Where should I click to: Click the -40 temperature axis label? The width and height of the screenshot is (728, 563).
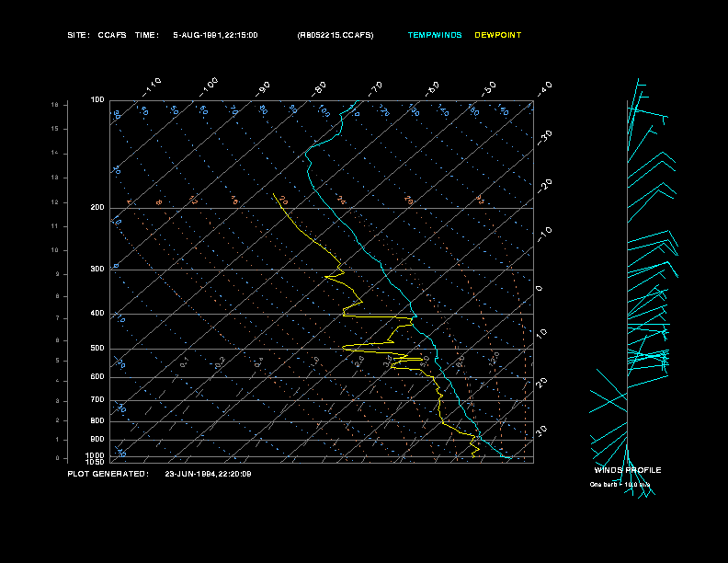click(544, 88)
